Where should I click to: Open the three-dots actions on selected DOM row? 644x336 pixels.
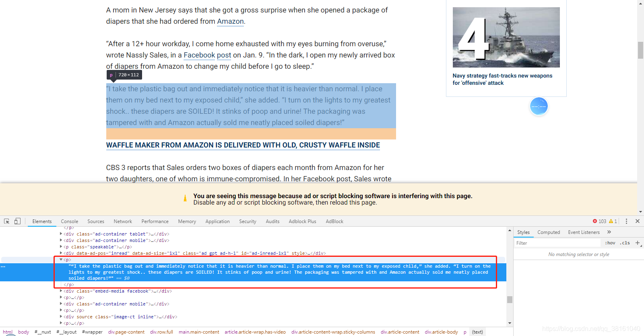pyautogui.click(x=3, y=266)
